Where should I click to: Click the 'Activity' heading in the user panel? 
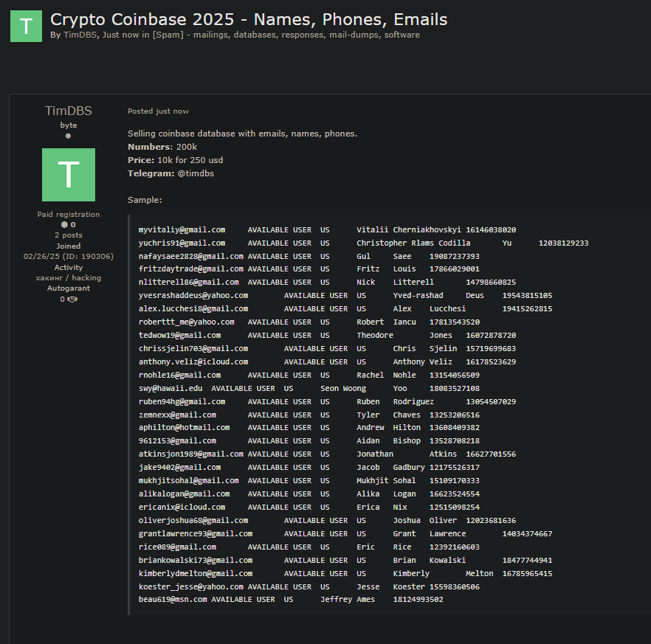68,268
